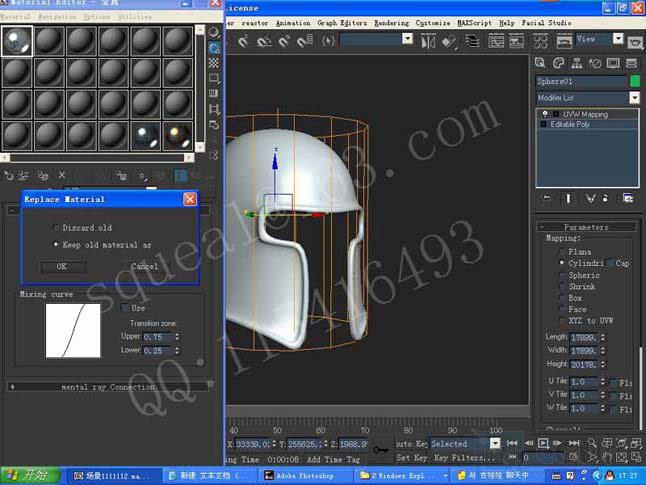Click the key lock icon in status bar
The height and width of the screenshot is (485, 646).
(x=381, y=450)
